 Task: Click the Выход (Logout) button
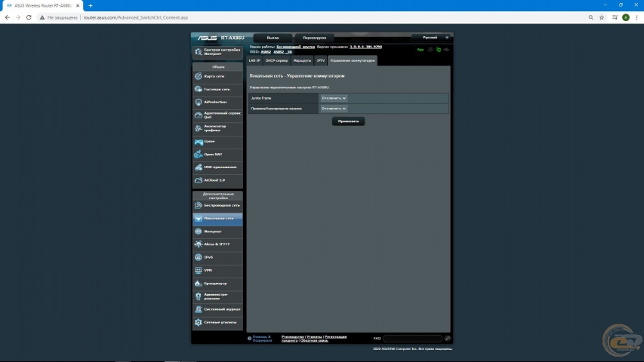(273, 38)
